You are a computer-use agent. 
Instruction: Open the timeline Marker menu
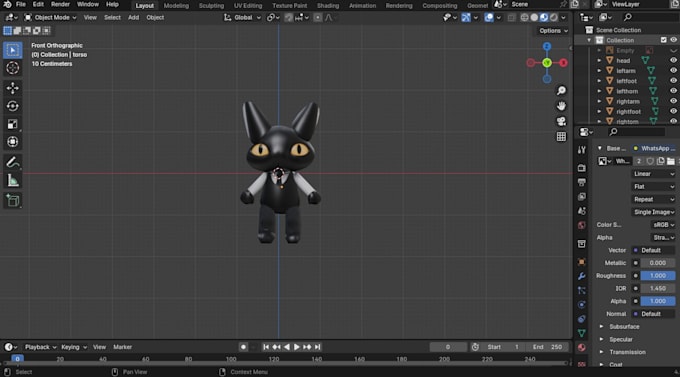(x=123, y=347)
